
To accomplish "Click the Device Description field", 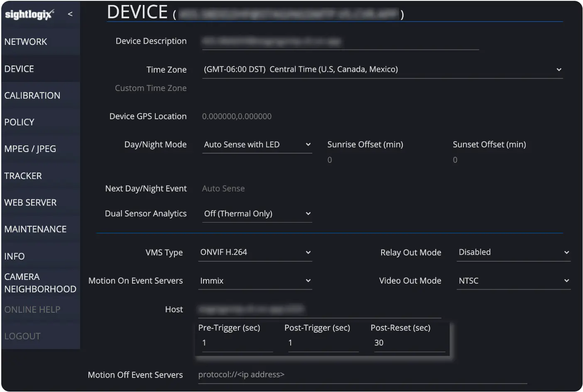I will pyautogui.click(x=340, y=42).
